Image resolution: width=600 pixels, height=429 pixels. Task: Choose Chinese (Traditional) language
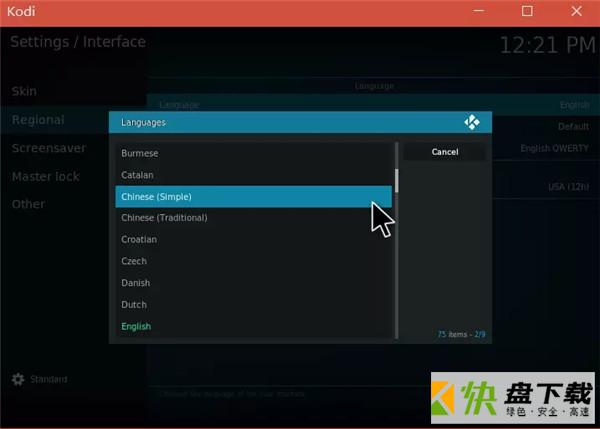coord(253,218)
